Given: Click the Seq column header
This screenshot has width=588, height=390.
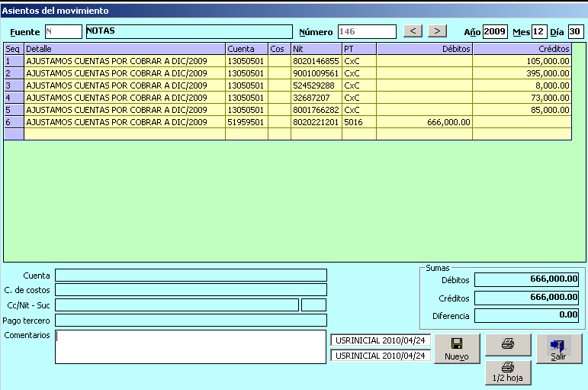Looking at the screenshot, I should pos(14,49).
